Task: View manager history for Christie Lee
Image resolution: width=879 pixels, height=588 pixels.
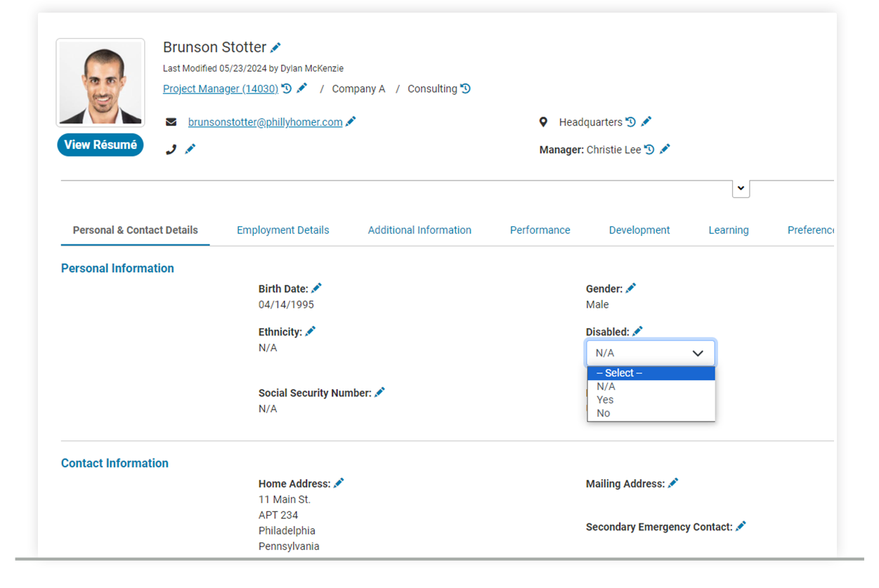Action: point(649,149)
